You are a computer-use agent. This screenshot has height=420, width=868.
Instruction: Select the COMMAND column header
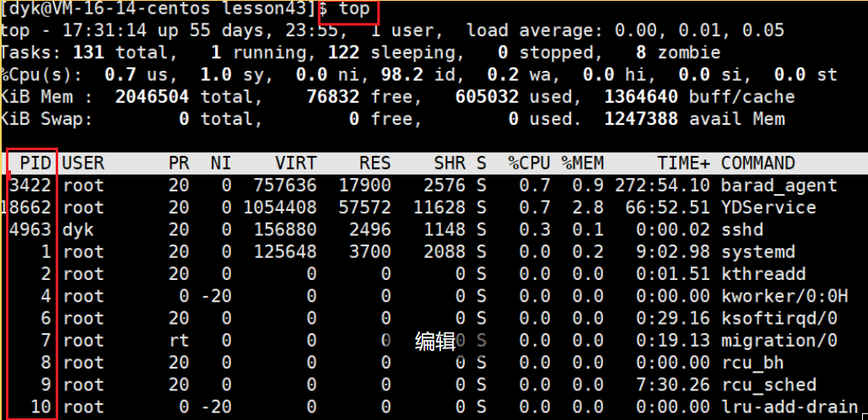click(x=757, y=163)
